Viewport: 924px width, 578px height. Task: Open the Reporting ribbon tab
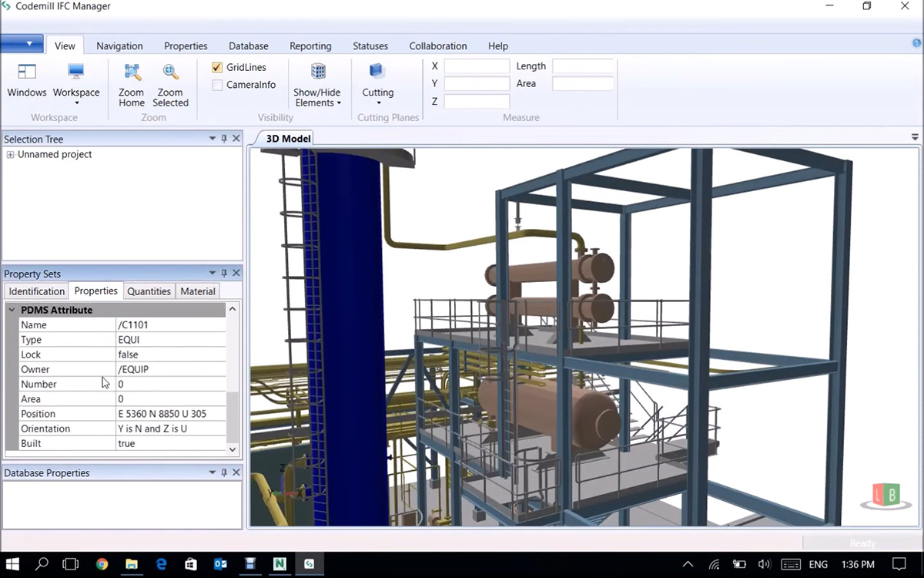pos(310,46)
